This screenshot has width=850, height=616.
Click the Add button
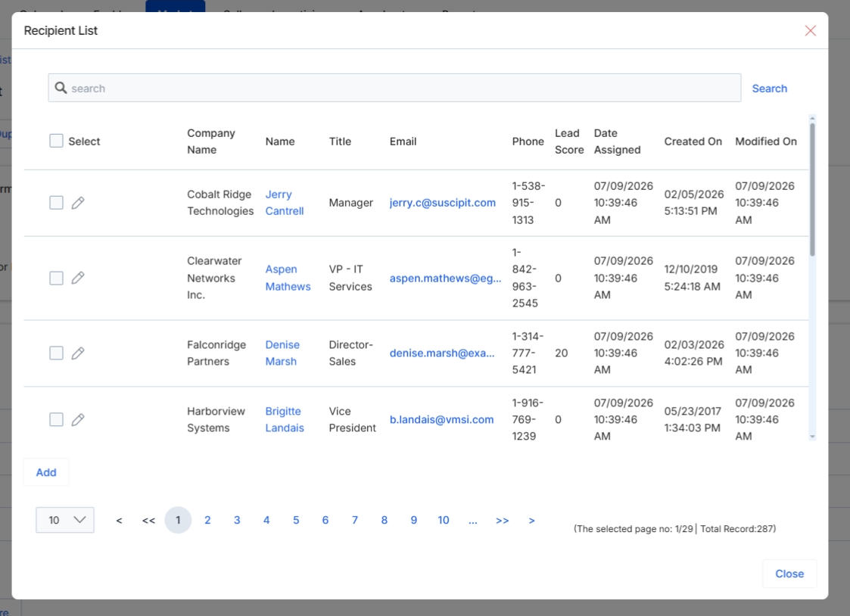46,472
